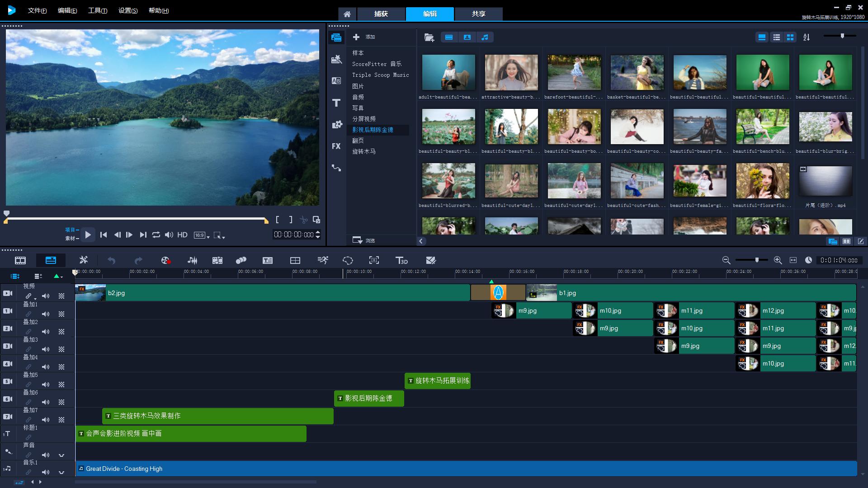Open the split screen template creator

[x=295, y=260]
